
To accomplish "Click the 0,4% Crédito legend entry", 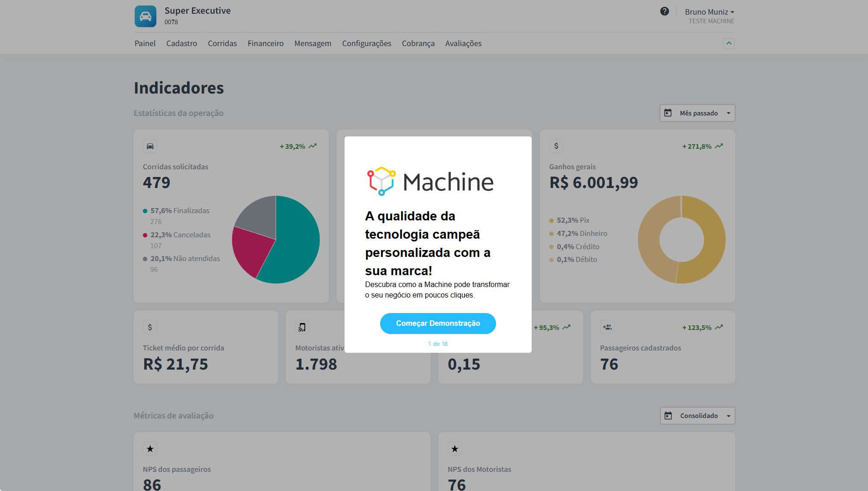I will coord(575,247).
